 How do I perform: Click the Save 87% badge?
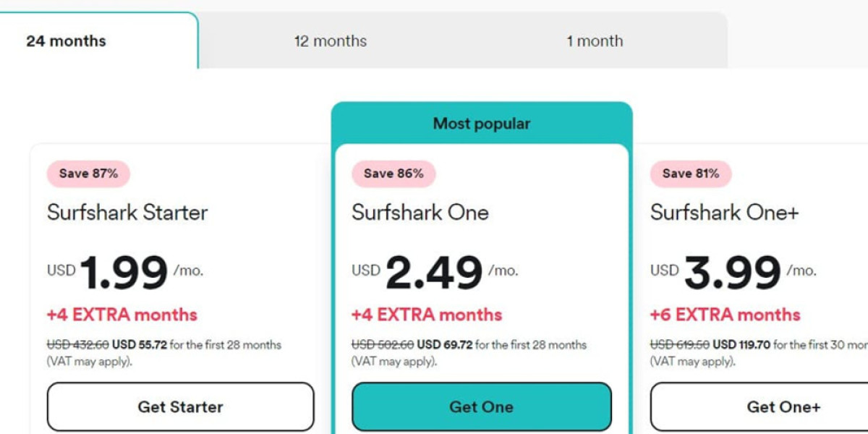tap(88, 174)
